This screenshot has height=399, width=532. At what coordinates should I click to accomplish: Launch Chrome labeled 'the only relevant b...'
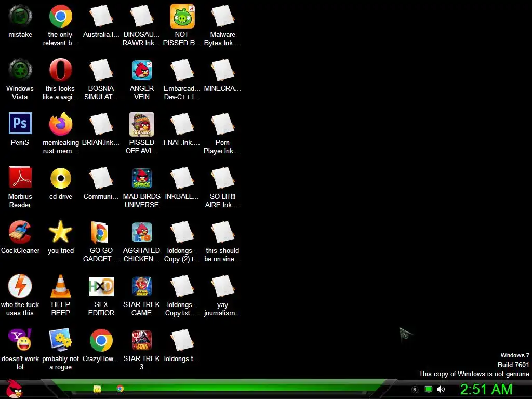60,16
